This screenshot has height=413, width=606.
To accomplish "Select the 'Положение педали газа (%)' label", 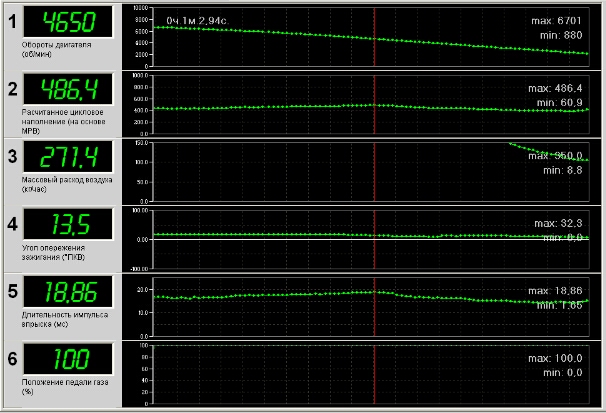I will coord(65,387).
